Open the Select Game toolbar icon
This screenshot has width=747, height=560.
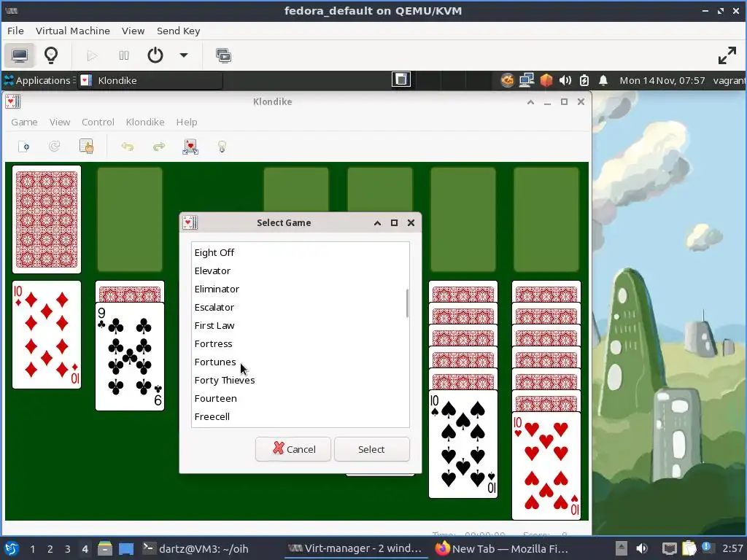point(86,147)
